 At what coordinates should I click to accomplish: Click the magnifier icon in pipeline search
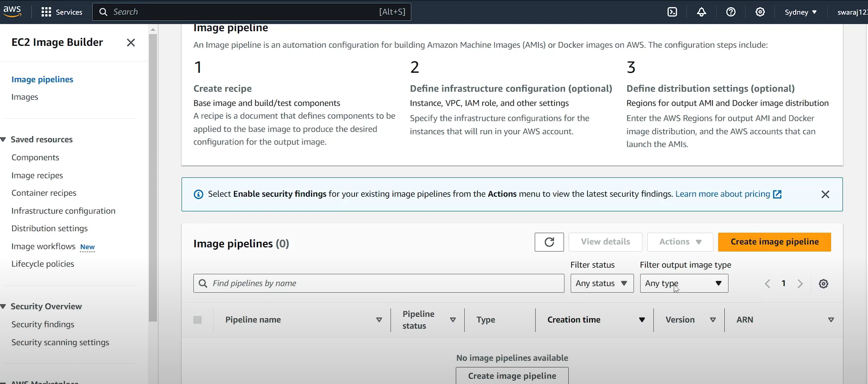pos(203,283)
